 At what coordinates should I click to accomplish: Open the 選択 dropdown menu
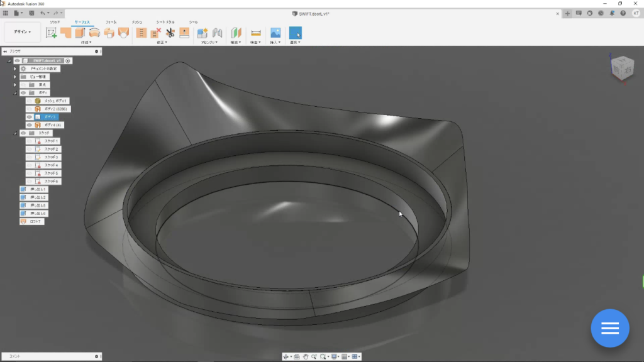coord(296,42)
